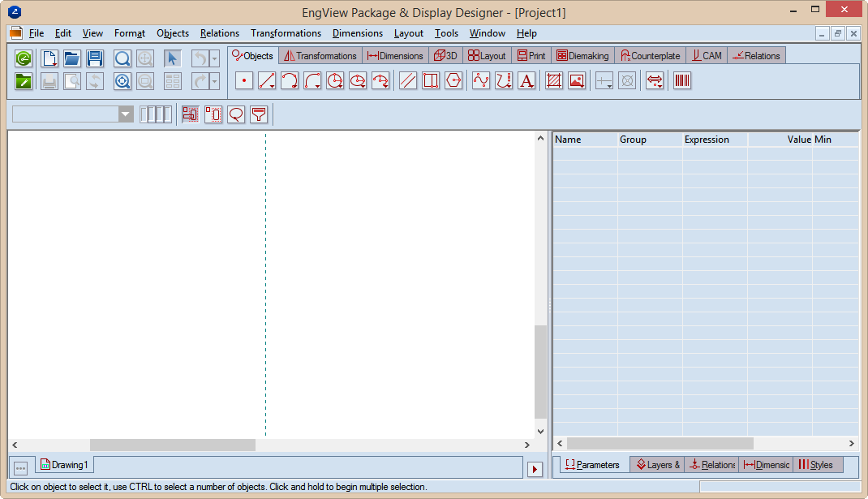Select the Point drawing tool

[x=244, y=80]
